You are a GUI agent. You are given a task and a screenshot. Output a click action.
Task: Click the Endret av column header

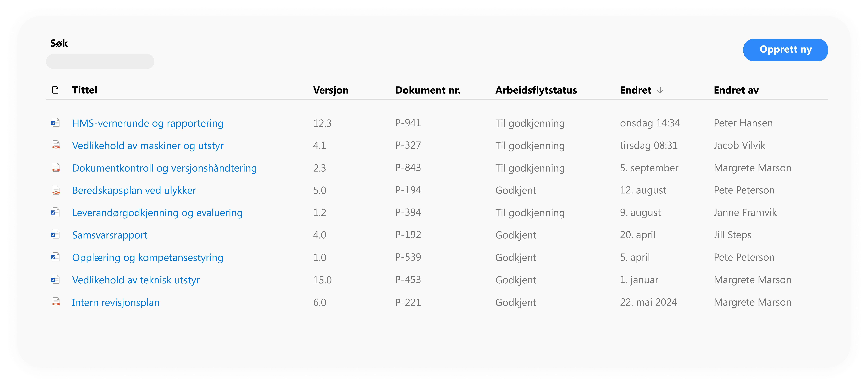point(736,90)
